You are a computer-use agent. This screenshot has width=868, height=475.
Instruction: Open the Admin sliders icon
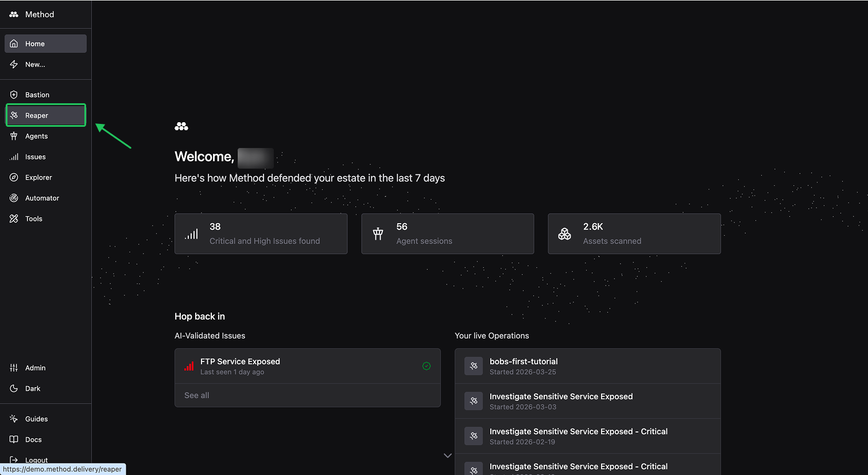click(14, 368)
